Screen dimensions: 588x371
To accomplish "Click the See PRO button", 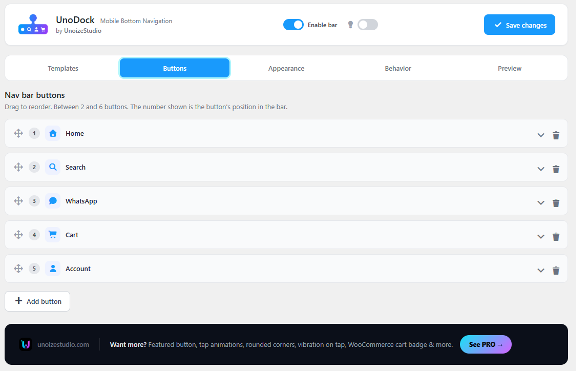I will tap(486, 344).
